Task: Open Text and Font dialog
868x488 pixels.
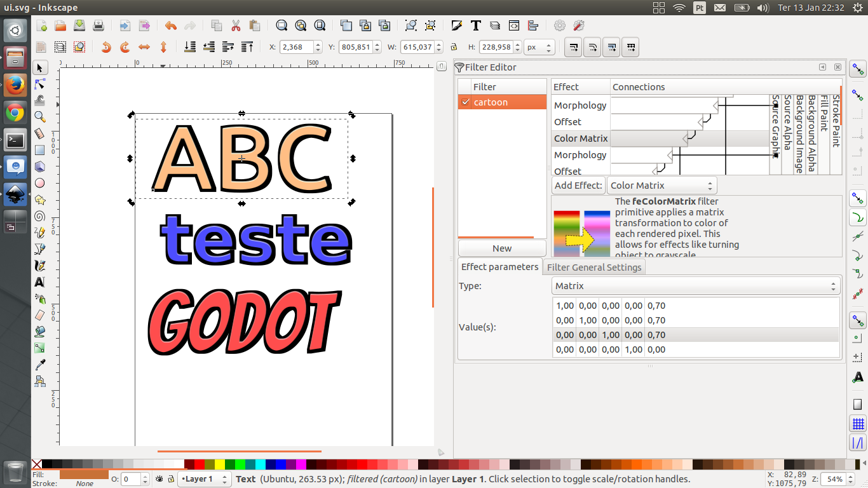Action: [475, 25]
